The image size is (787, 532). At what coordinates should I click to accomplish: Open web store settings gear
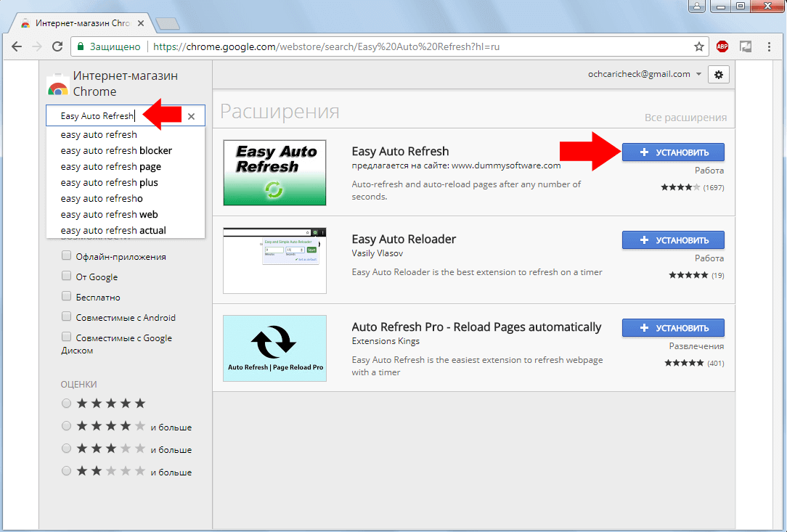pos(719,75)
